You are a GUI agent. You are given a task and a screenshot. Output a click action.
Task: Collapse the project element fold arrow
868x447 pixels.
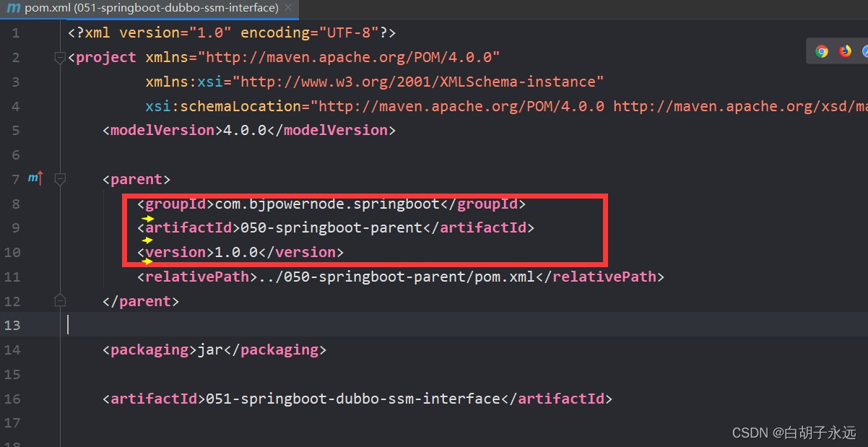point(60,57)
